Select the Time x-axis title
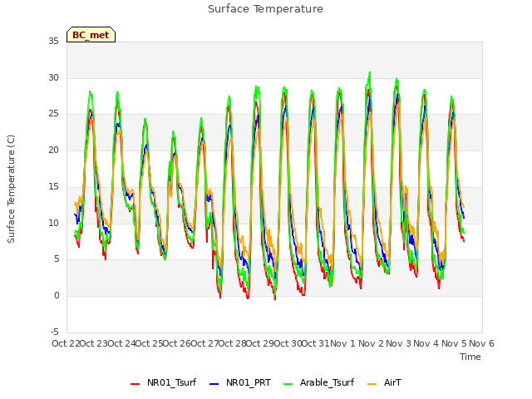This screenshot has width=532, height=399. click(470, 357)
